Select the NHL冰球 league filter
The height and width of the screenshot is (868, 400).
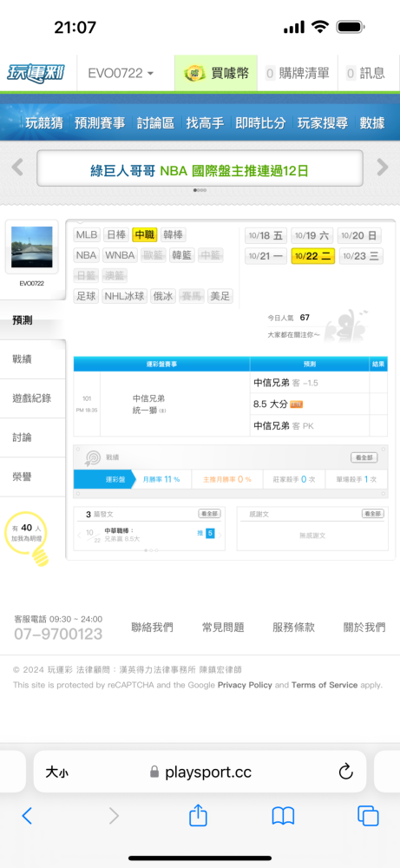click(125, 296)
